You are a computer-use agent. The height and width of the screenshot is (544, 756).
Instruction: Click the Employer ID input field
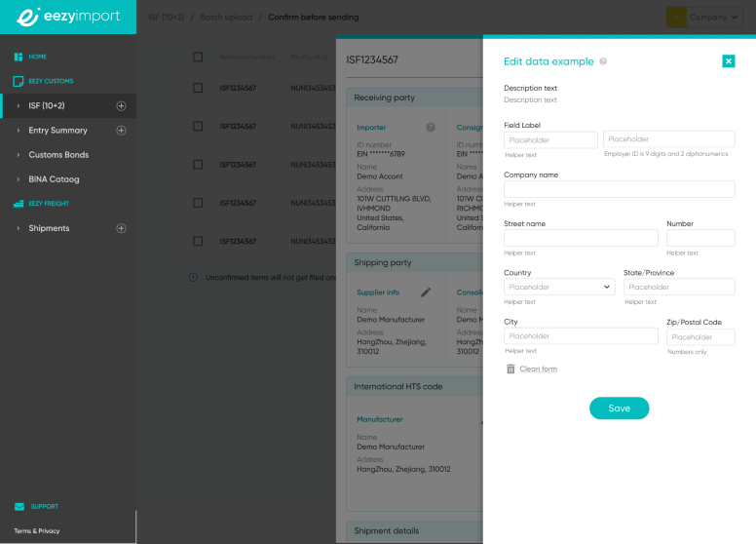coord(669,138)
